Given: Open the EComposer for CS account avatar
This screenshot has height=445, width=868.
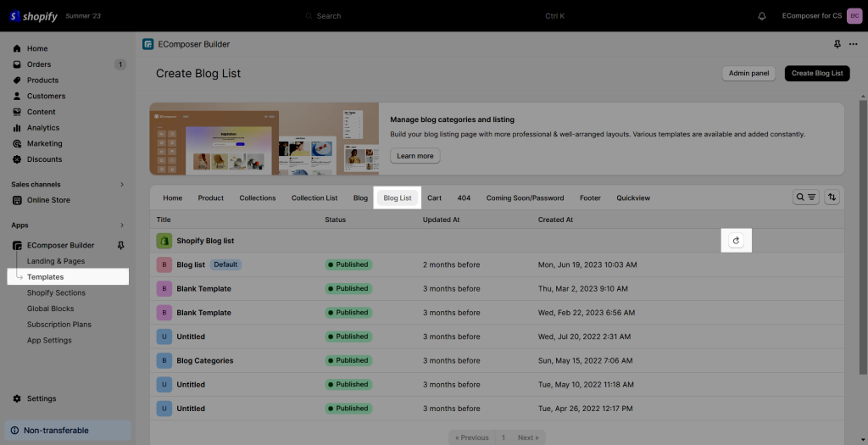Looking at the screenshot, I should (x=854, y=16).
